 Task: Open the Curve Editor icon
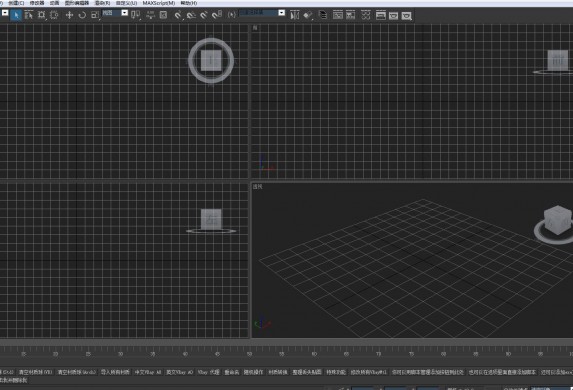[x=338, y=15]
